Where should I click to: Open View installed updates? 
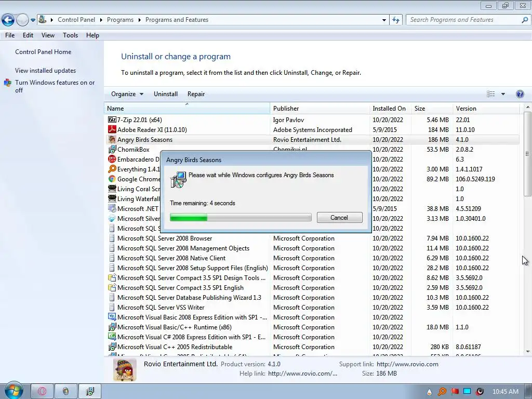(x=46, y=71)
